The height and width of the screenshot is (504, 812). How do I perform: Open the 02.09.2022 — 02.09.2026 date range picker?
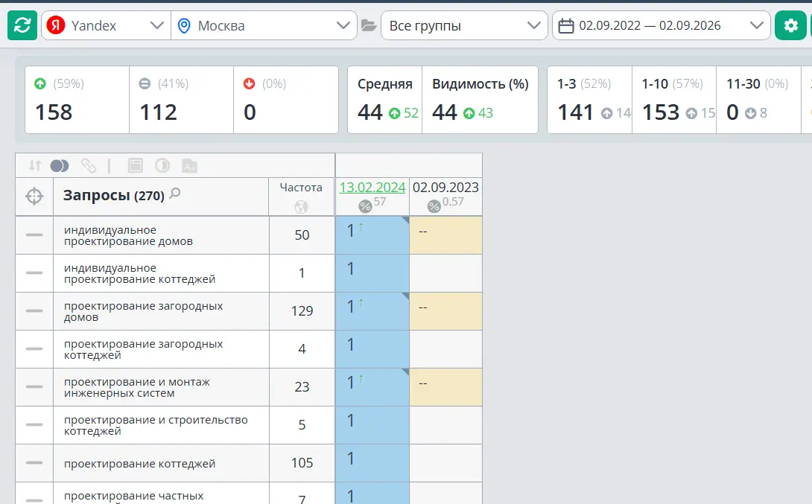(x=662, y=25)
